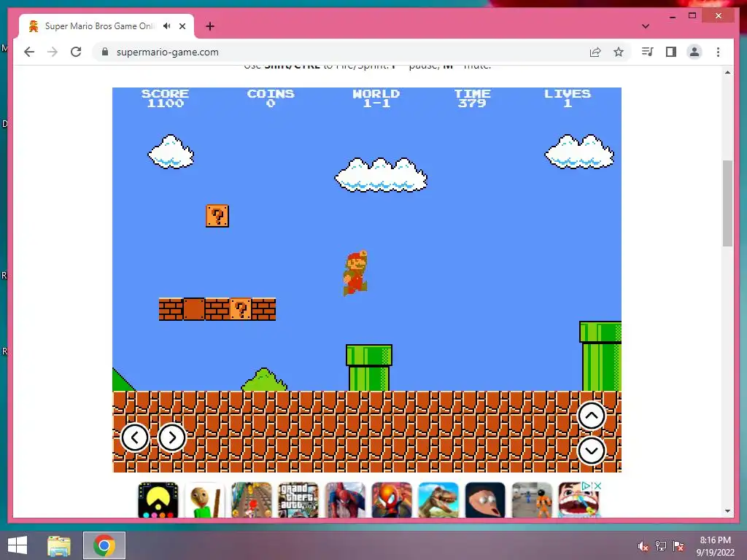Open a new tab with plus button
747x560 pixels.
[x=210, y=26]
